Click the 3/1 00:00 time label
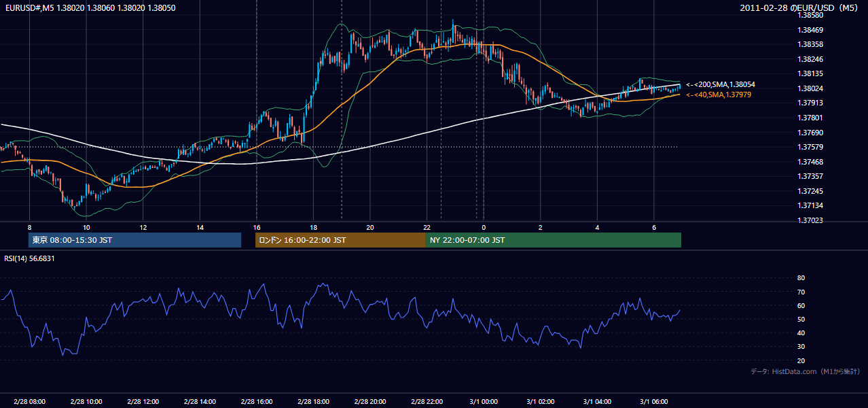Viewport: 868px width, 408px height. click(483, 401)
